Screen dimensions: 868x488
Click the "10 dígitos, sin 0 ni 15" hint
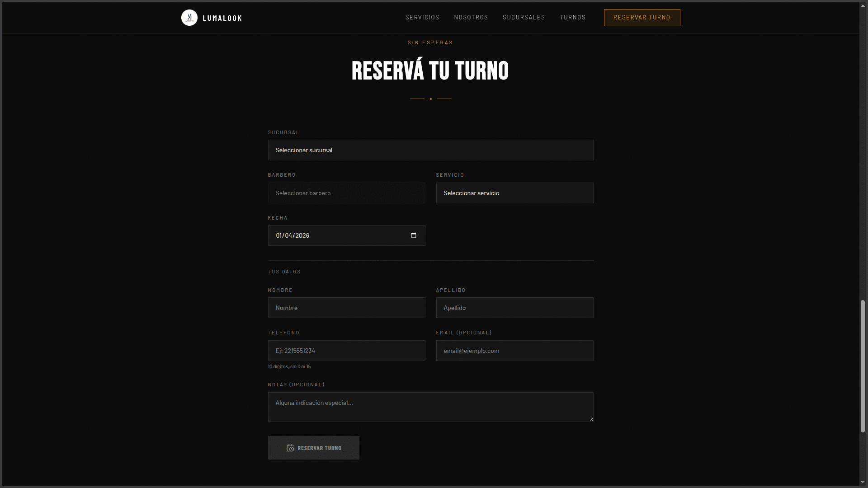click(289, 366)
